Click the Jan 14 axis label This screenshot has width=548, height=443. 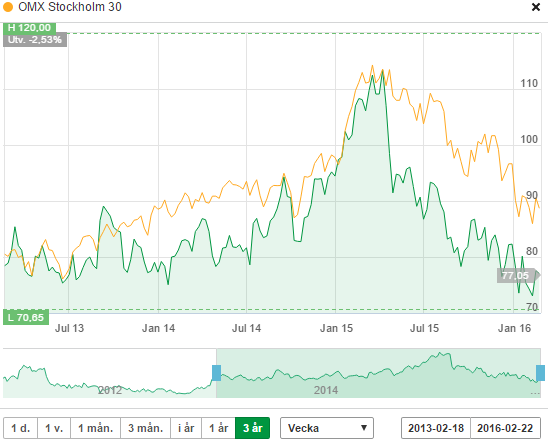[158, 328]
